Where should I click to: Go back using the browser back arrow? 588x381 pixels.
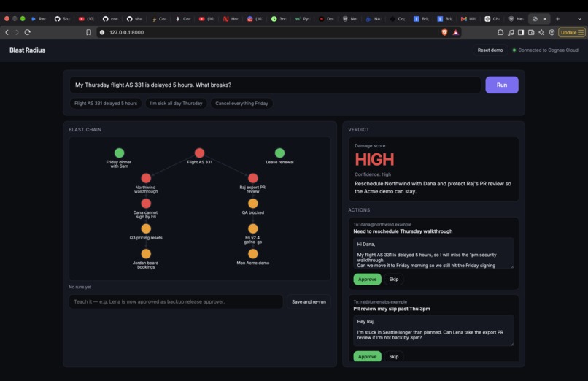click(x=7, y=32)
